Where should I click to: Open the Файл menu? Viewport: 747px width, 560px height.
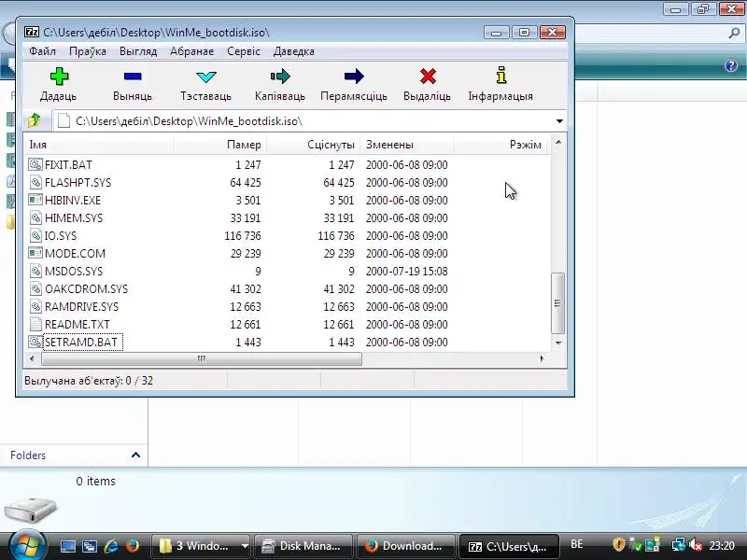click(x=42, y=51)
